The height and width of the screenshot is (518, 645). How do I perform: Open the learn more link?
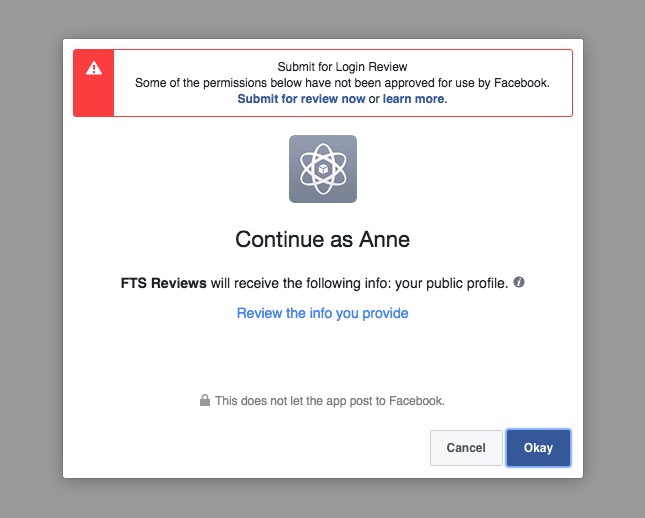tap(413, 99)
